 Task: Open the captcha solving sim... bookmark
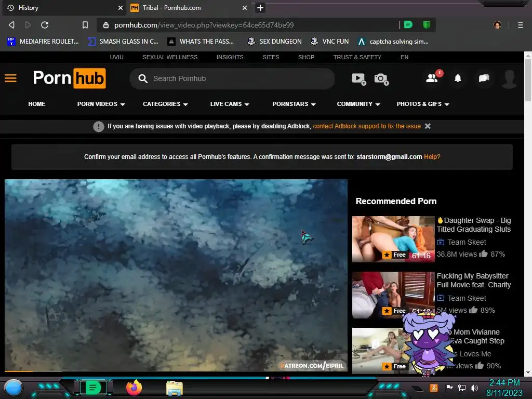(x=393, y=42)
